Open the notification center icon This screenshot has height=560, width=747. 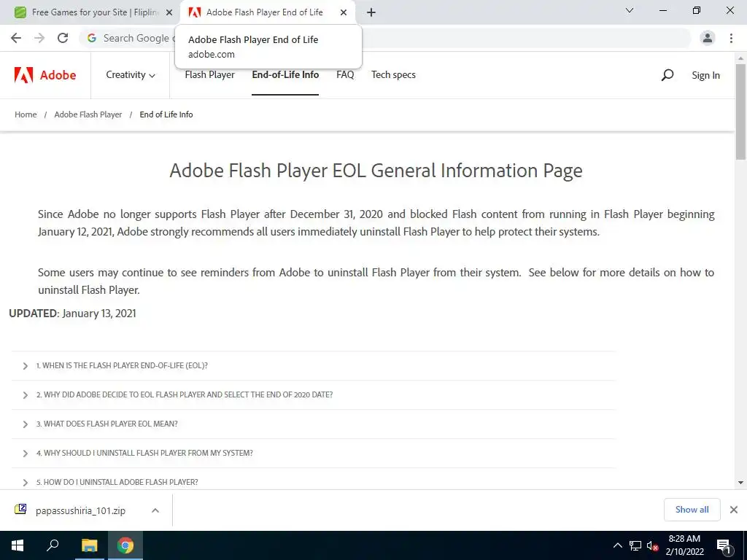[x=724, y=545]
